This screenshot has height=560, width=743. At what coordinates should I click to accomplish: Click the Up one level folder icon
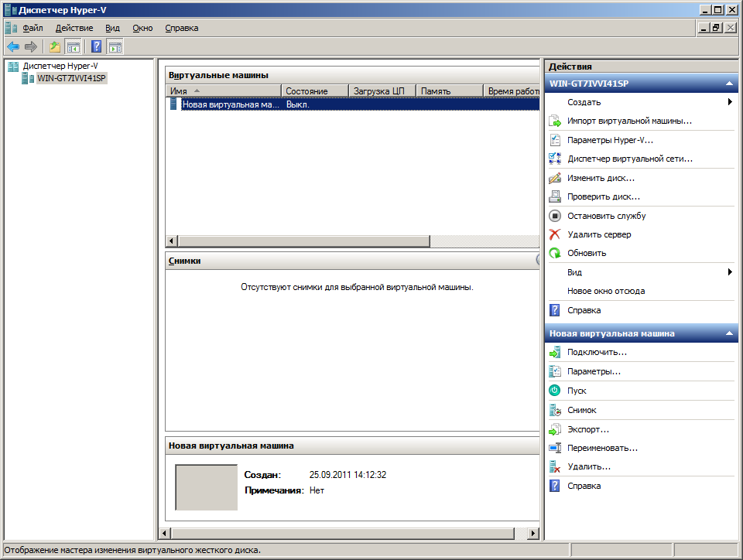tap(54, 46)
